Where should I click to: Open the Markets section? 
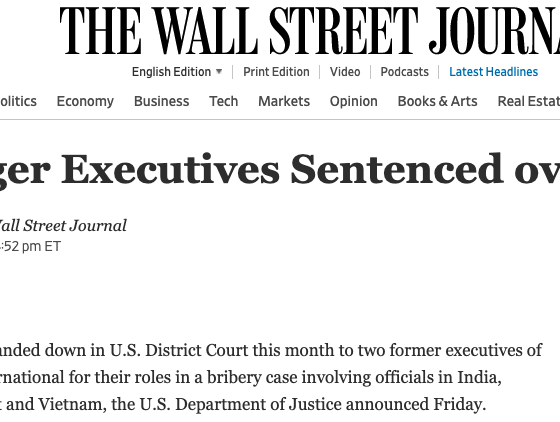(284, 101)
